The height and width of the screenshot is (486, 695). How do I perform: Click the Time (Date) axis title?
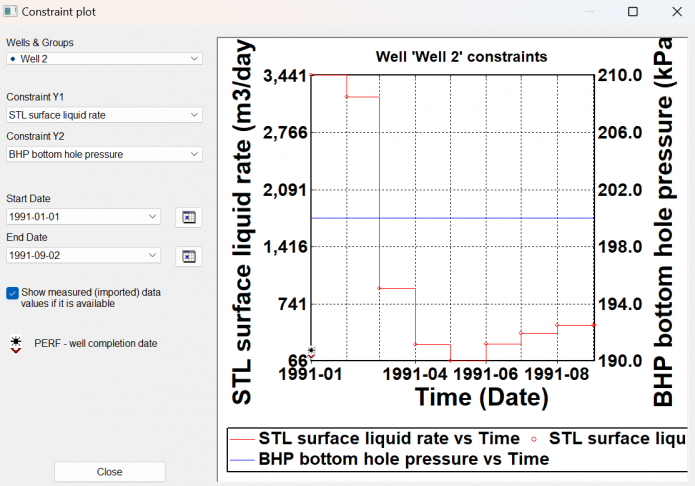click(469, 397)
